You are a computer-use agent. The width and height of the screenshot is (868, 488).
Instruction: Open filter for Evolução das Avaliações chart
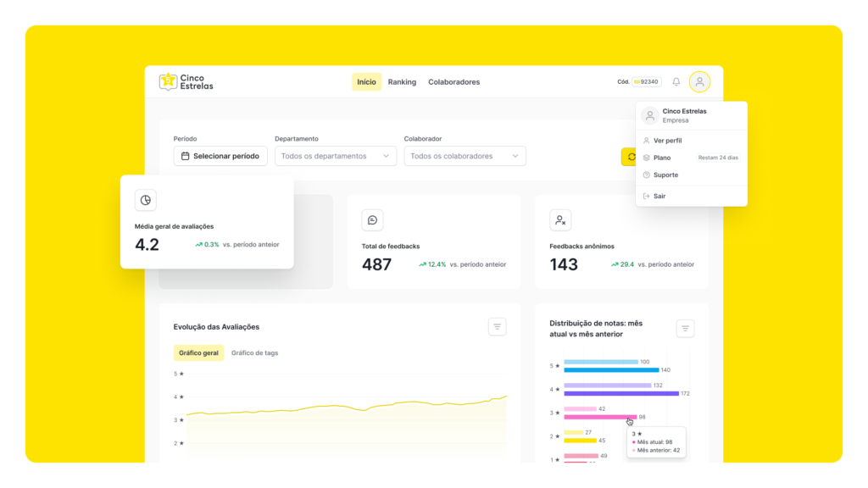pyautogui.click(x=498, y=327)
